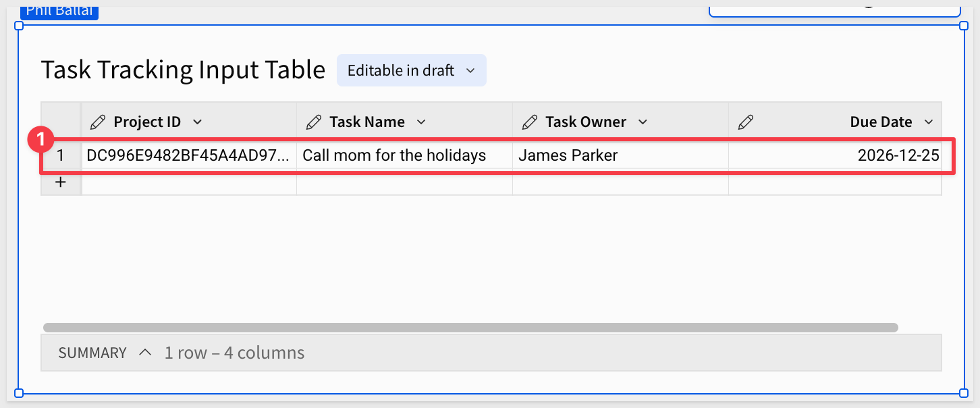Image resolution: width=980 pixels, height=408 pixels.
Task: Select the James Parker cell
Action: 620,155
